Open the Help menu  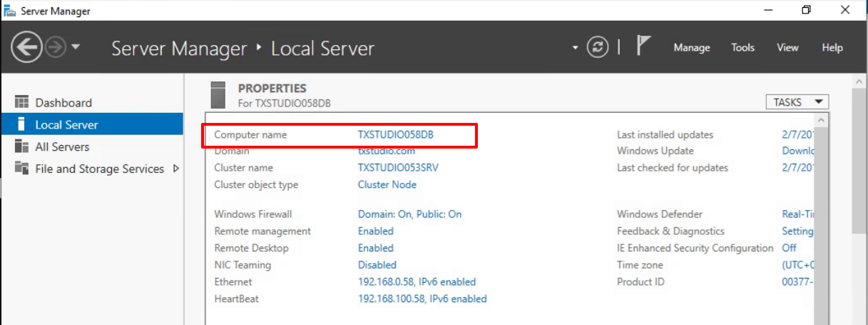coord(832,48)
